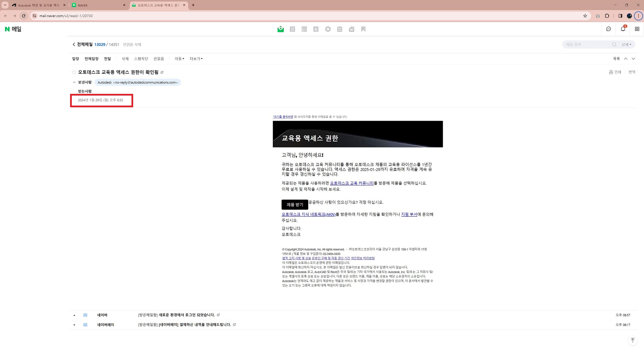This screenshot has width=644, height=352.
Task: Click the 안읽음 삭제 delete unread link
Action: (132, 44)
